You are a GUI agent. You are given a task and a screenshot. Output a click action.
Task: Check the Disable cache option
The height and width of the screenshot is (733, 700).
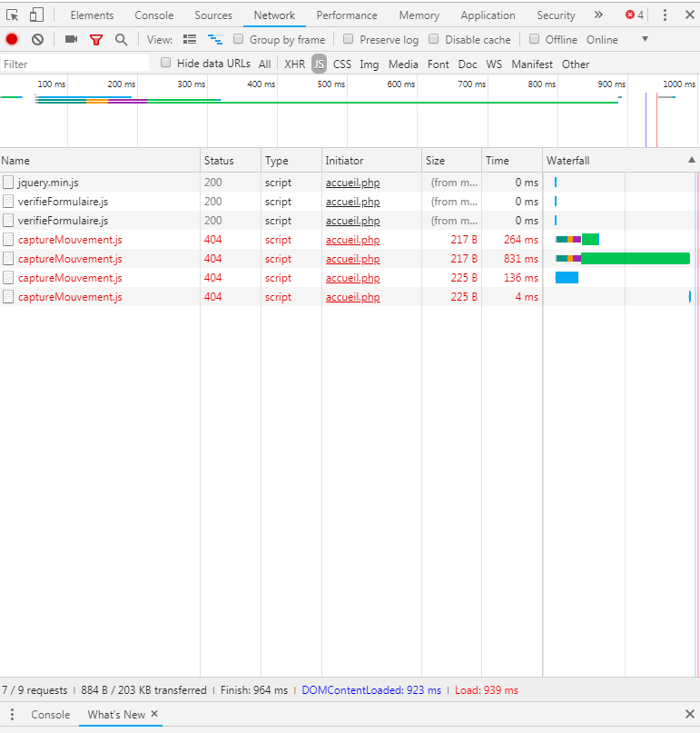[x=434, y=39]
